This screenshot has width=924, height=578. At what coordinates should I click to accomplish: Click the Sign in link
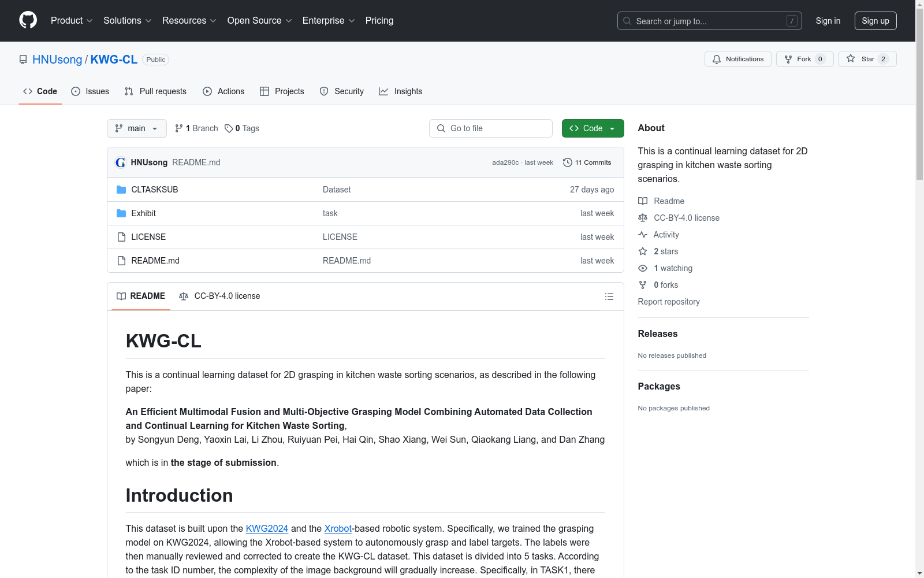pos(828,21)
